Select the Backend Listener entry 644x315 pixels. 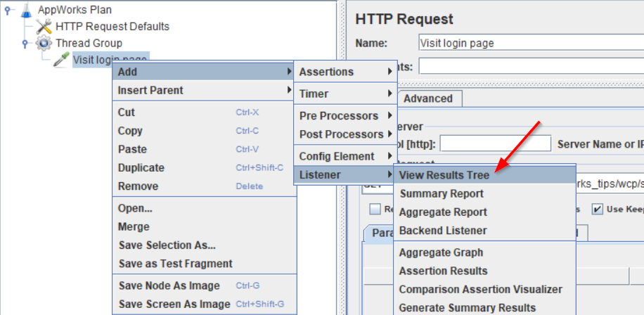point(442,230)
